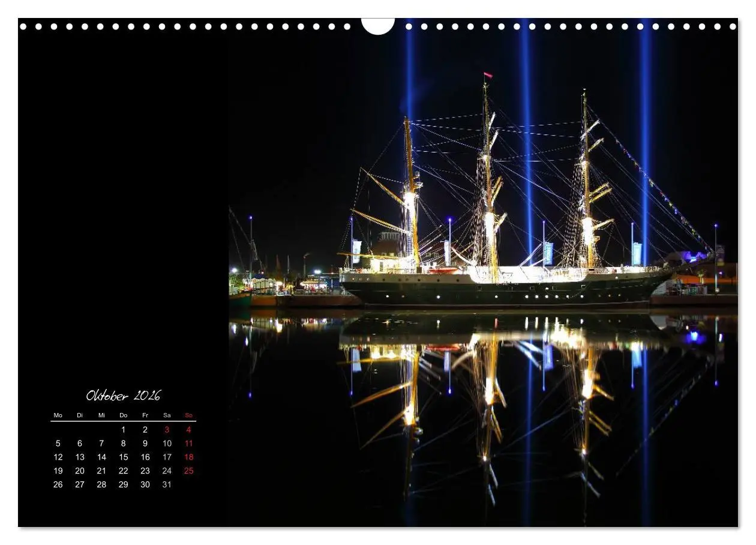Click date 22 in the calendar

tap(124, 471)
